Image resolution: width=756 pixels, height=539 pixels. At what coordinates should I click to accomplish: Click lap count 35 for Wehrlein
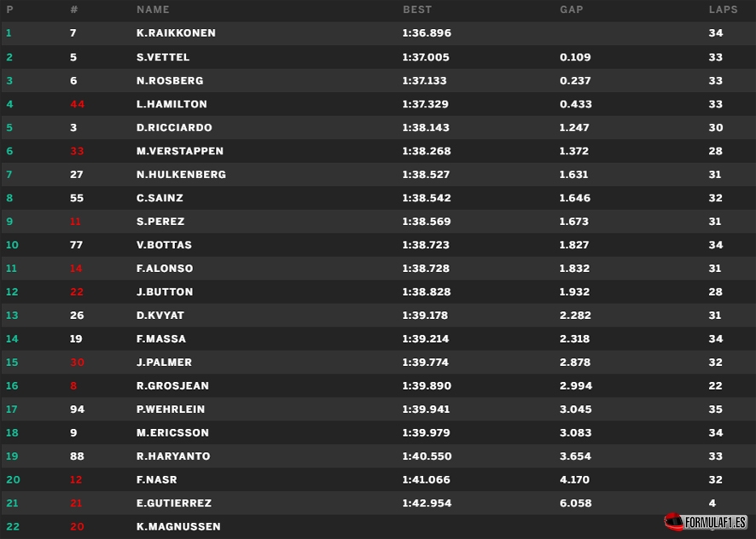coord(716,409)
